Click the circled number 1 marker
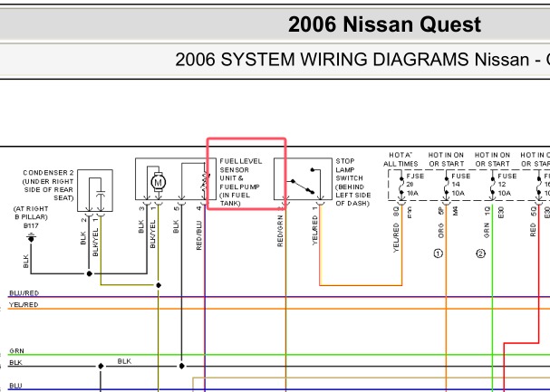The image size is (550, 392). 439,253
